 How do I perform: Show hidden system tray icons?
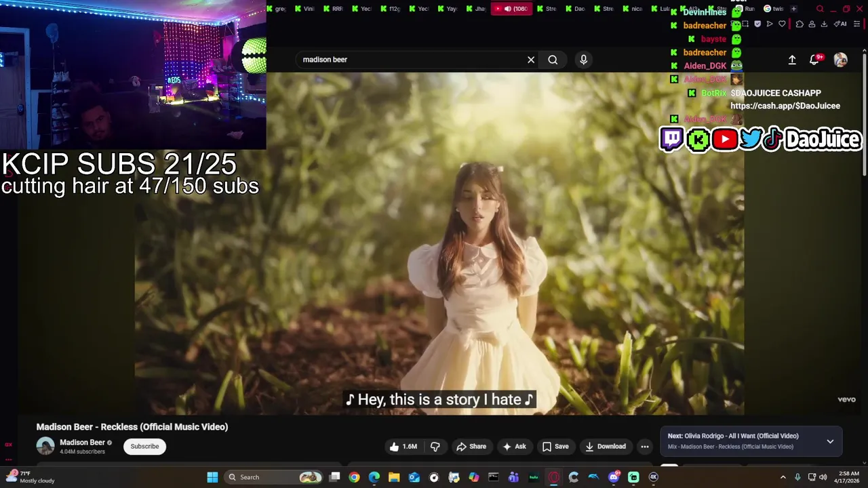pos(783,477)
